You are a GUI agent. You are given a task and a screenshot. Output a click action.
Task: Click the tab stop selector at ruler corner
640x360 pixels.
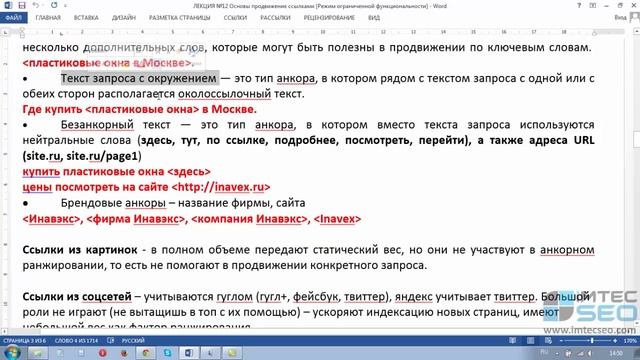pyautogui.click(x=5, y=32)
